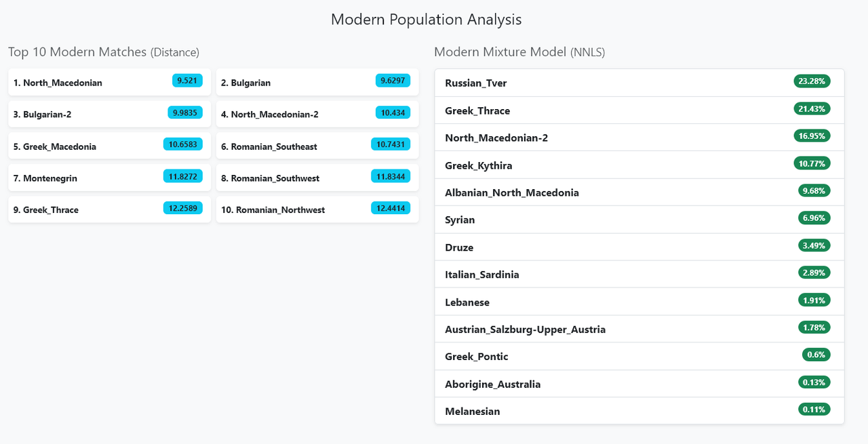
Task: Click the Montenegrin match card
Action: click(x=109, y=178)
